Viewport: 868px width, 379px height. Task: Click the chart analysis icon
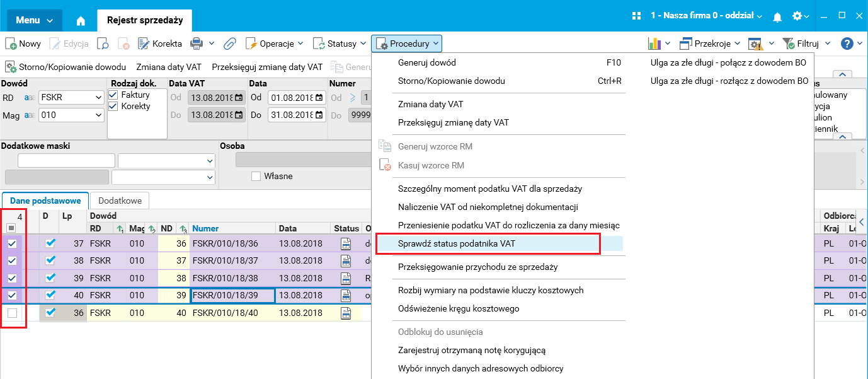(654, 44)
